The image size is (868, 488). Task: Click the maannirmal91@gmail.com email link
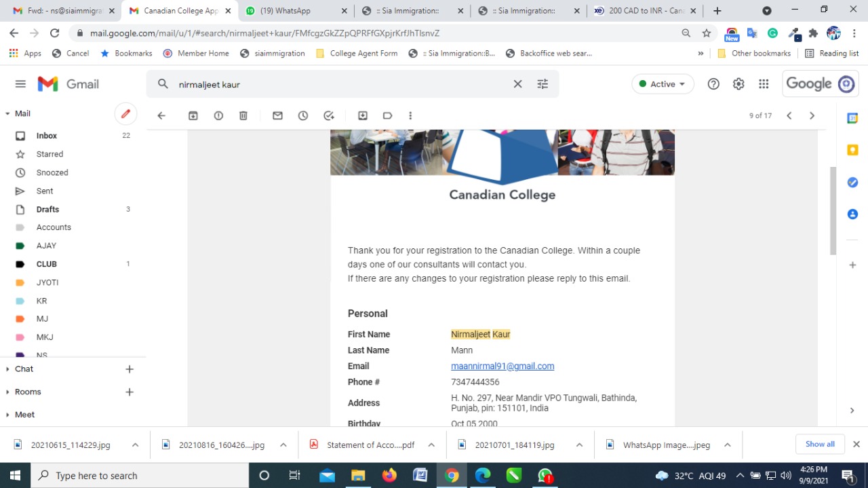[x=502, y=366]
